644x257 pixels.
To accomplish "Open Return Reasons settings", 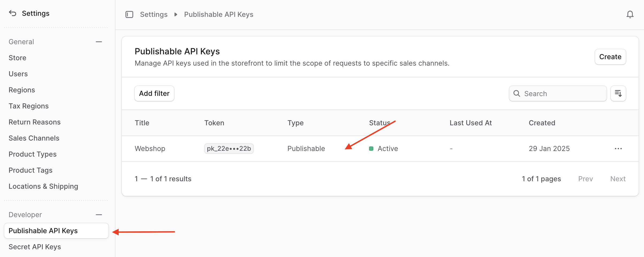I will [35, 122].
